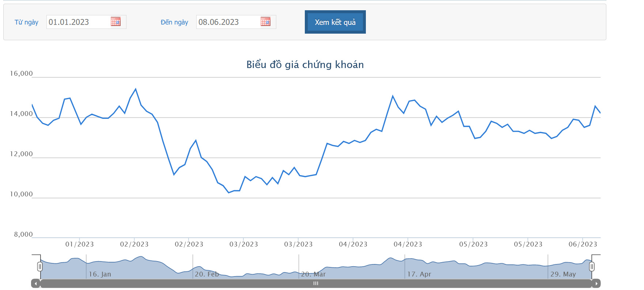Click the 16,000 y-axis label

[x=21, y=74]
